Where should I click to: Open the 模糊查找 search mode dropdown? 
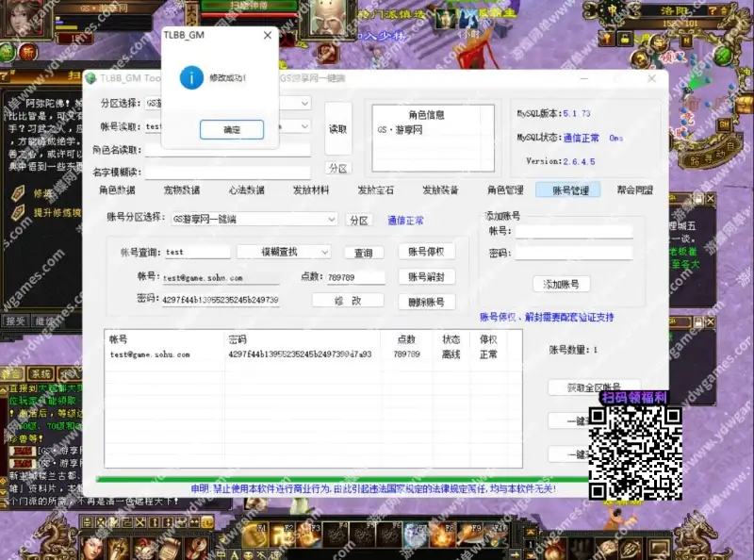coord(284,252)
